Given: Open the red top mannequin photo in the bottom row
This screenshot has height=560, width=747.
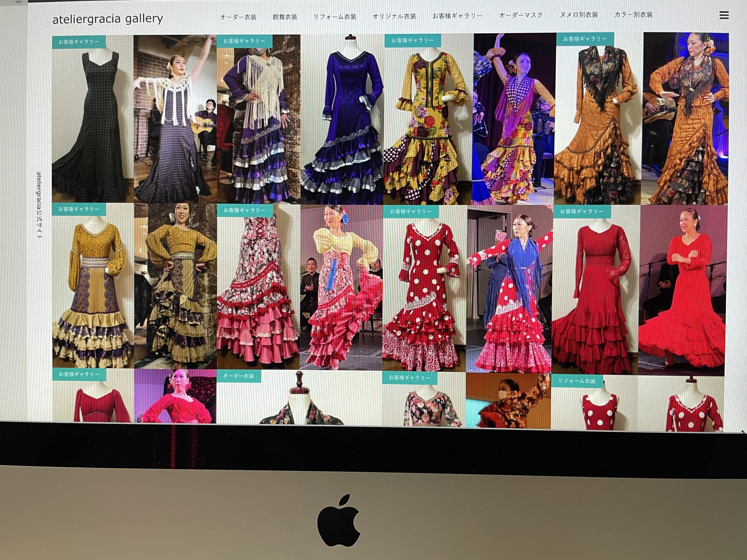Looking at the screenshot, I should coord(93,395).
